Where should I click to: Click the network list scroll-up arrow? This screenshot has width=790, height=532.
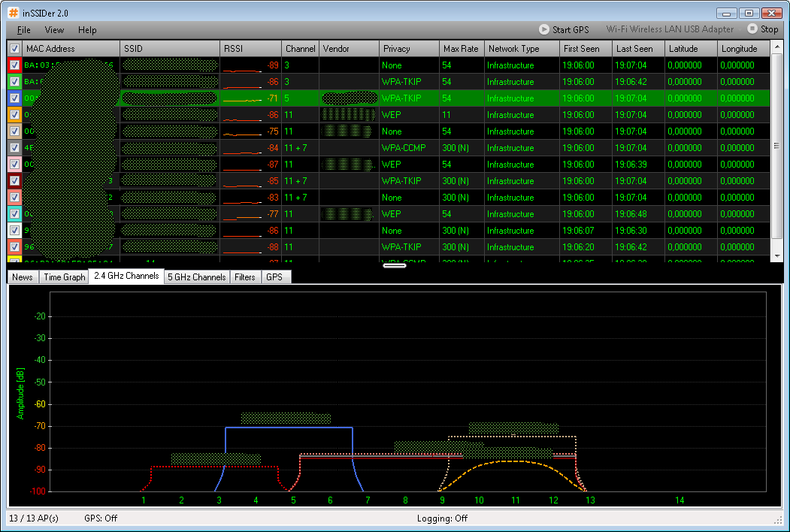[x=777, y=49]
